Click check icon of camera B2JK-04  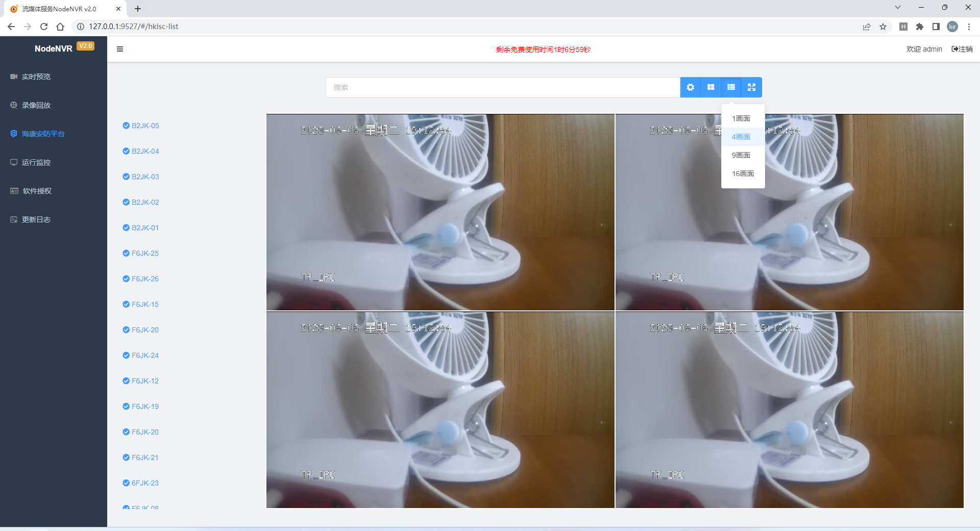126,151
